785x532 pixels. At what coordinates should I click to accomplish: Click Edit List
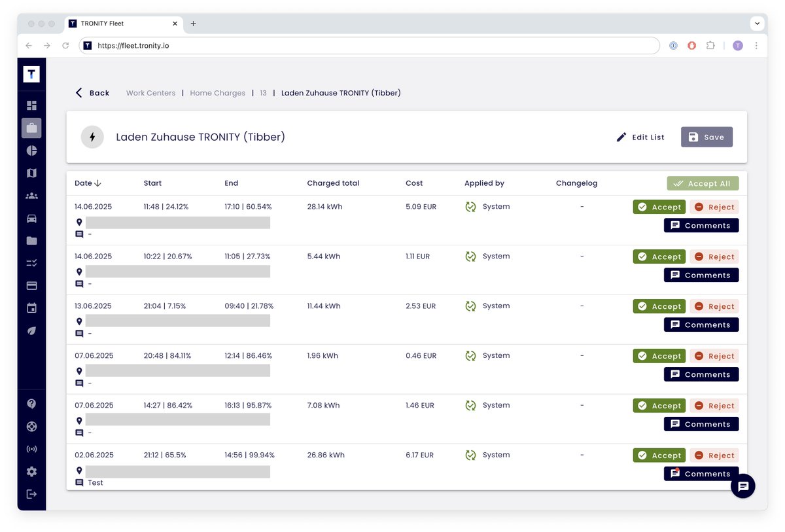click(640, 137)
